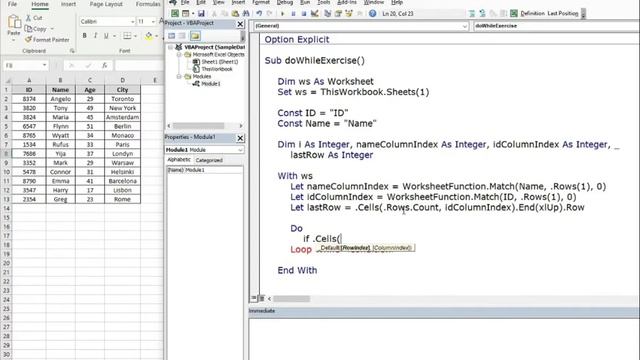
Task: Click inside the Immediate window
Action: pos(444,339)
